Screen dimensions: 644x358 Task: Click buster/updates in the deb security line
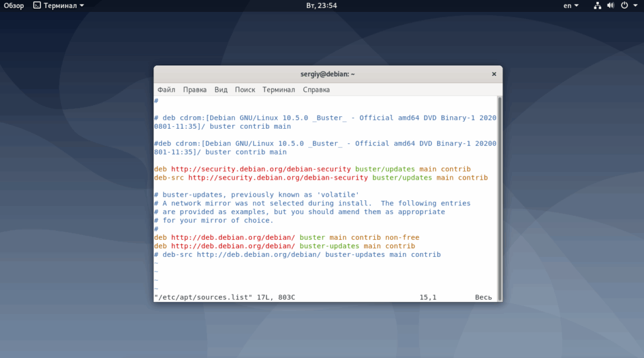[385, 169]
